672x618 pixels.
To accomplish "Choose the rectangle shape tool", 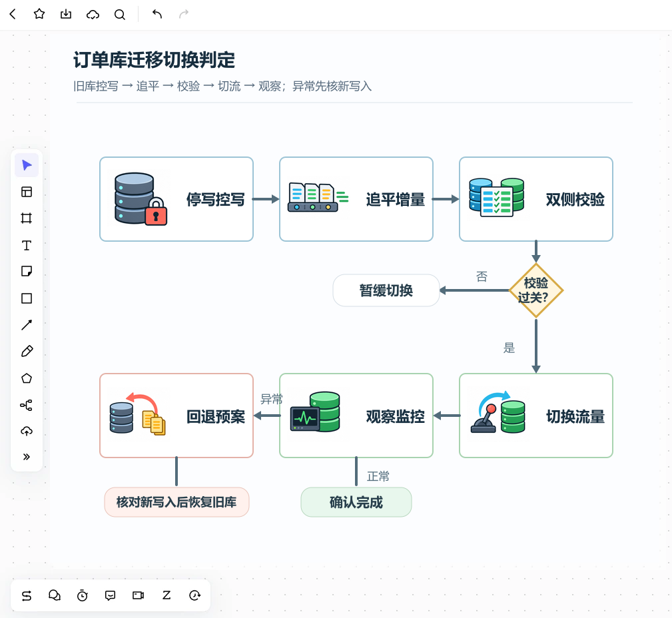I will pos(27,298).
